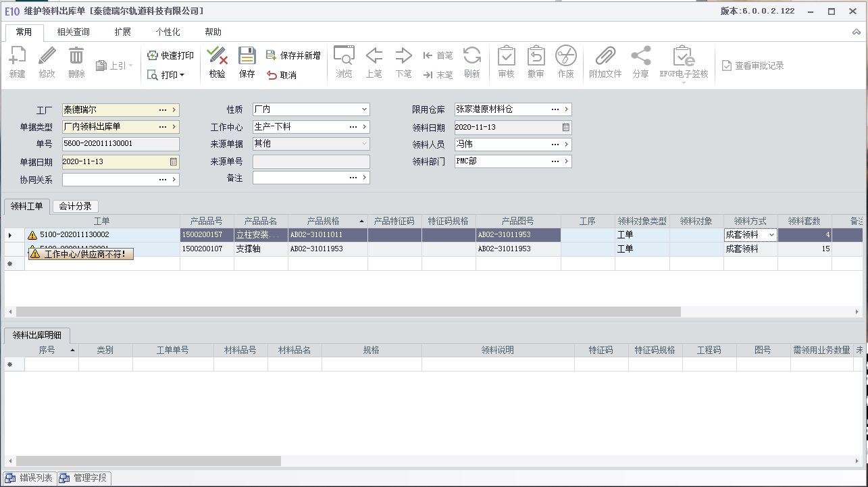Click the 刷新 refresh icon
Image resolution: width=868 pixels, height=487 pixels.
(472, 56)
